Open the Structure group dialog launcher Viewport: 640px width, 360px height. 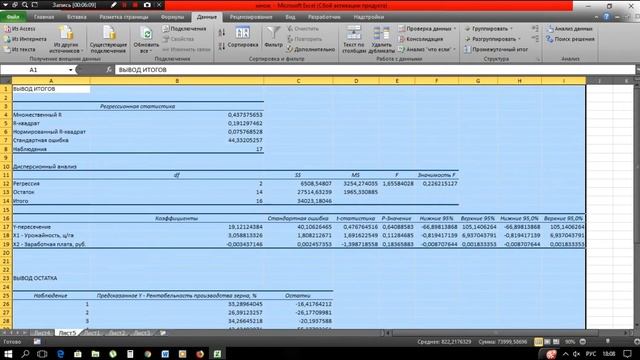point(538,59)
